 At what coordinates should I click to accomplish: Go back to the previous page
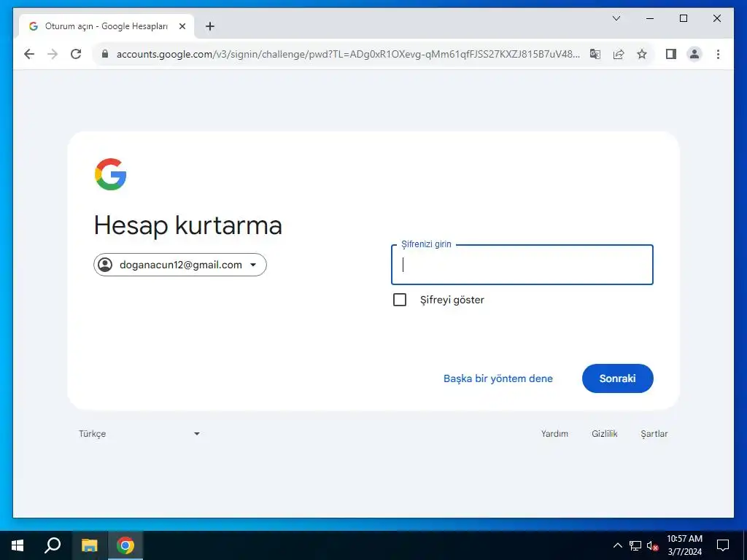click(29, 54)
